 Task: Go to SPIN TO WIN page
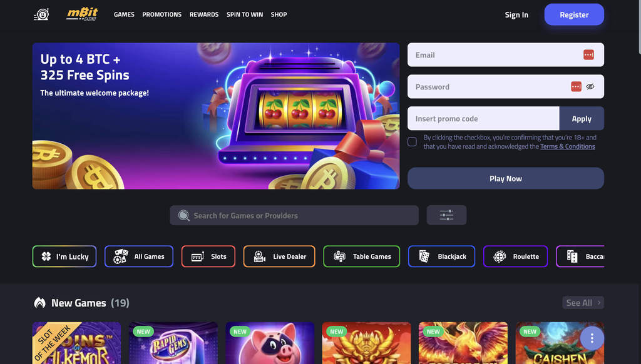click(245, 14)
